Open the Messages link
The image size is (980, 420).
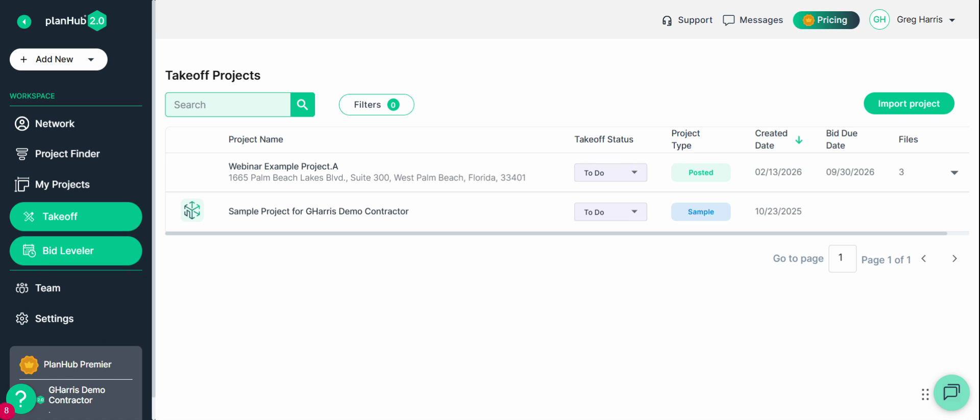pyautogui.click(x=761, y=20)
